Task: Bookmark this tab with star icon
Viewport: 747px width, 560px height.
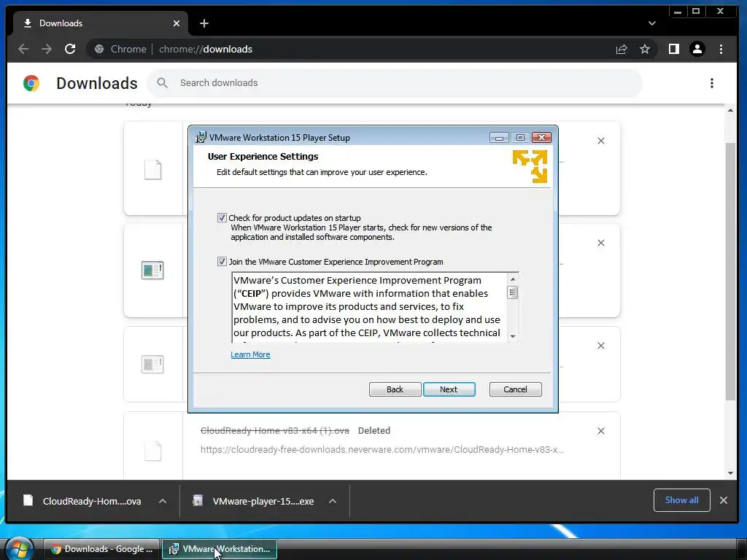Action: click(x=645, y=49)
